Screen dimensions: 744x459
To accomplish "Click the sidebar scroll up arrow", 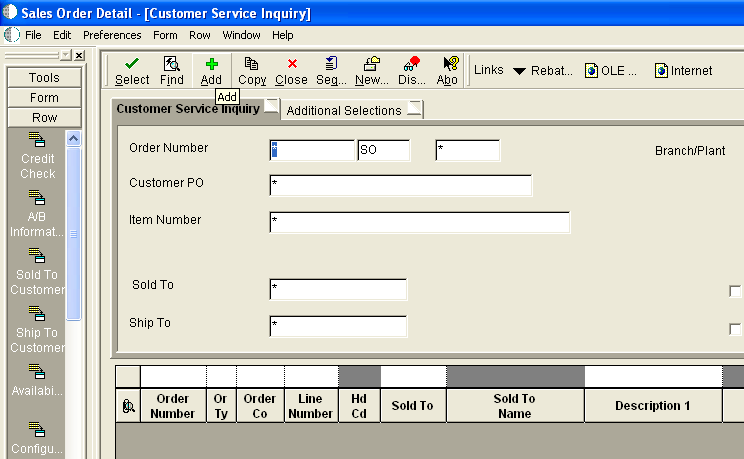I will tap(73, 139).
